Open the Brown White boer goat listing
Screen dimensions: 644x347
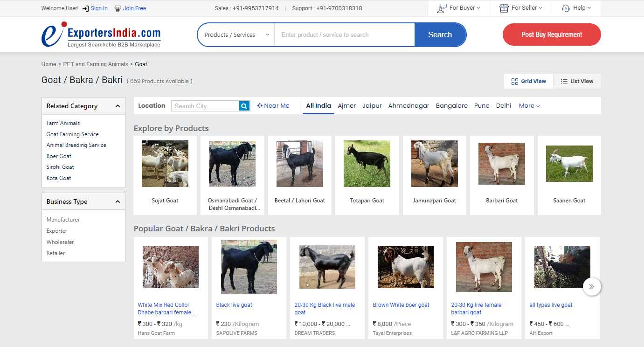[401, 305]
